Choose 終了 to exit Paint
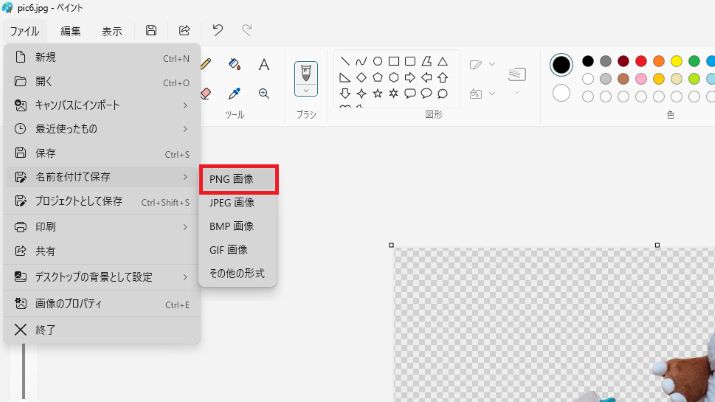Image resolution: width=715 pixels, height=402 pixels. pyautogui.click(x=102, y=330)
